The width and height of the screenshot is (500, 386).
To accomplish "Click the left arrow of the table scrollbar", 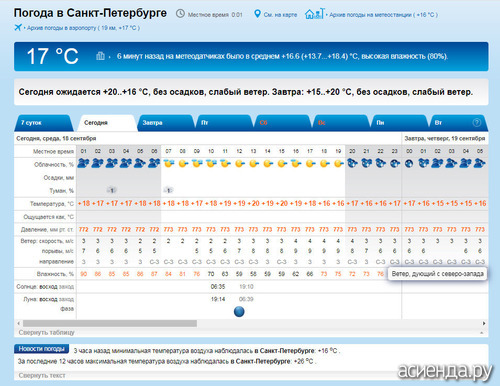I will (19, 323).
